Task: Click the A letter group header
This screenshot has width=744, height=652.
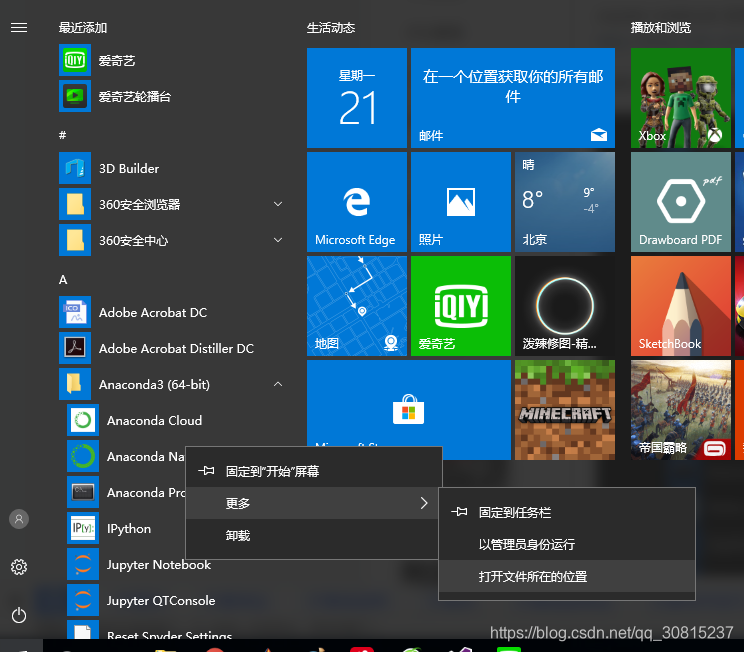Action: click(63, 279)
